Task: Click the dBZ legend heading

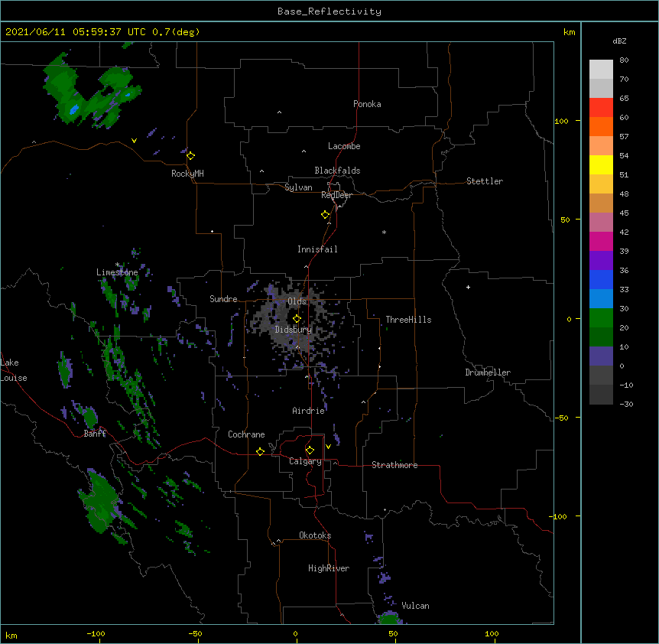Action: pos(619,41)
